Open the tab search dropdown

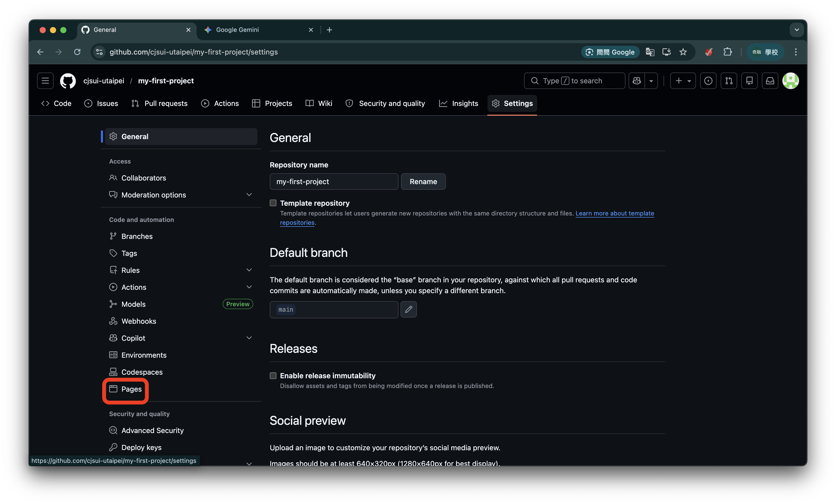[x=797, y=30]
